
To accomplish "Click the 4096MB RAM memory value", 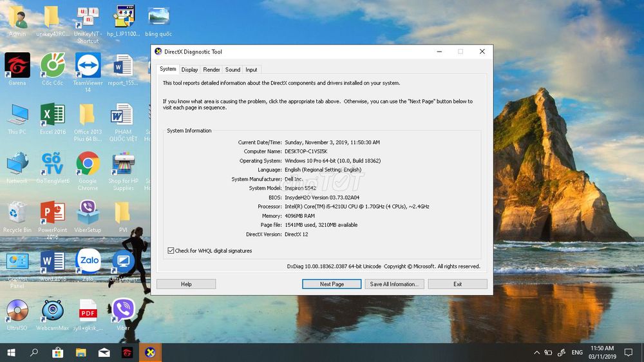I will tap(300, 216).
